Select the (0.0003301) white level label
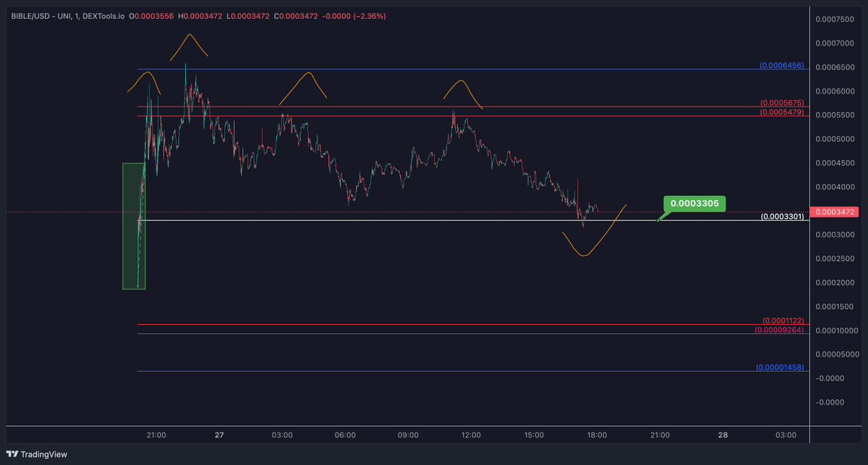 click(781, 216)
